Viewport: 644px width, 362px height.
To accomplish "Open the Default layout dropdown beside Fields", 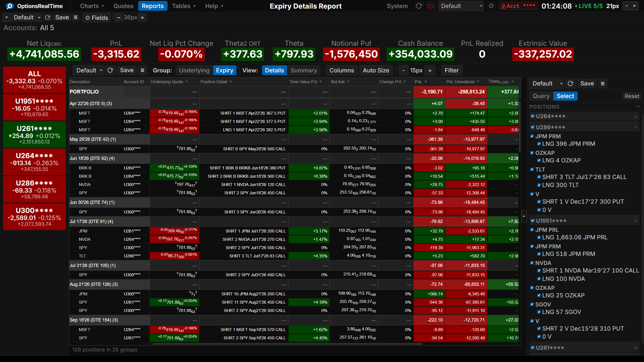I will click(27, 18).
